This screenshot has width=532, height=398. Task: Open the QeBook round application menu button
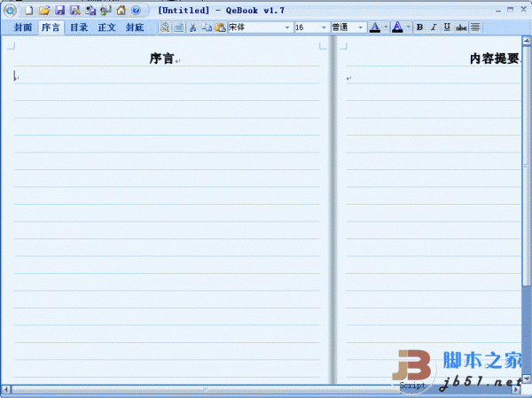[x=10, y=11]
